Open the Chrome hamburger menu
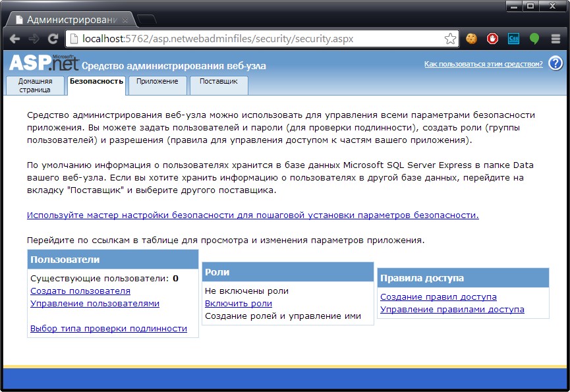Screen dimensions: 570x392 click(x=556, y=38)
